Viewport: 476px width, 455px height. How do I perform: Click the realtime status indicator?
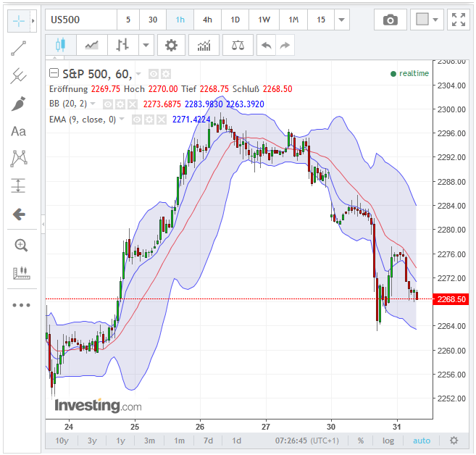coord(409,73)
